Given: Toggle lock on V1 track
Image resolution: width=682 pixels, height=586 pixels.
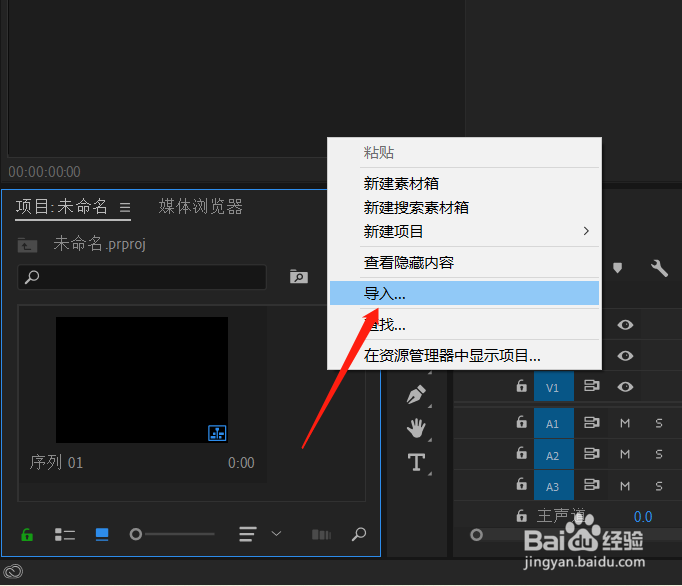Looking at the screenshot, I should click(x=521, y=386).
